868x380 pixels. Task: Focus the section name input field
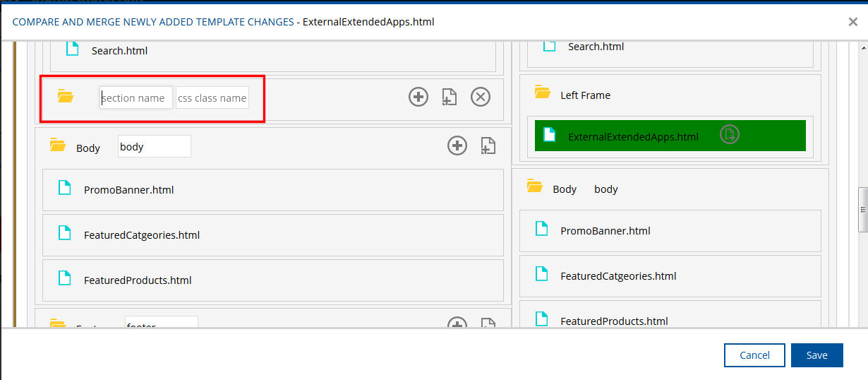(136, 98)
